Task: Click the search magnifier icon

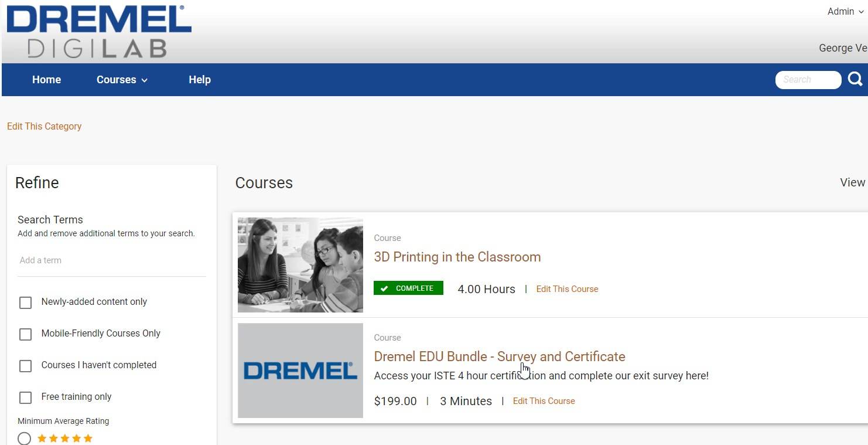Action: point(855,79)
